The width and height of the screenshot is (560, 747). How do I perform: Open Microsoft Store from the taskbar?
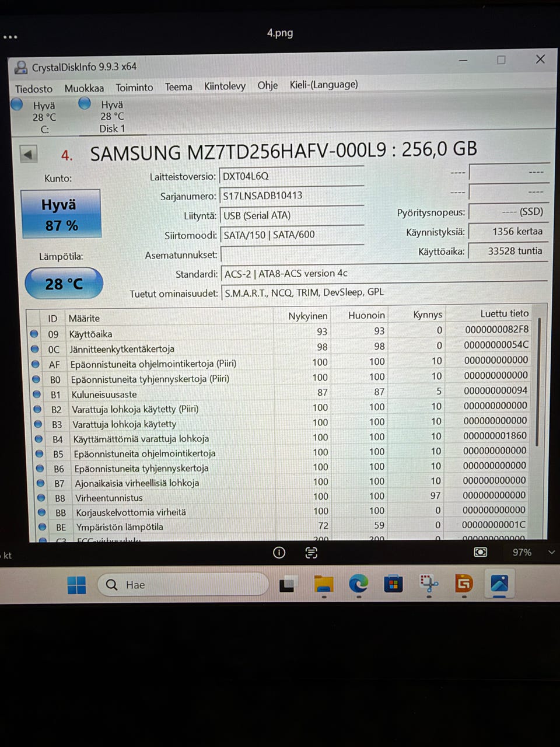394,584
